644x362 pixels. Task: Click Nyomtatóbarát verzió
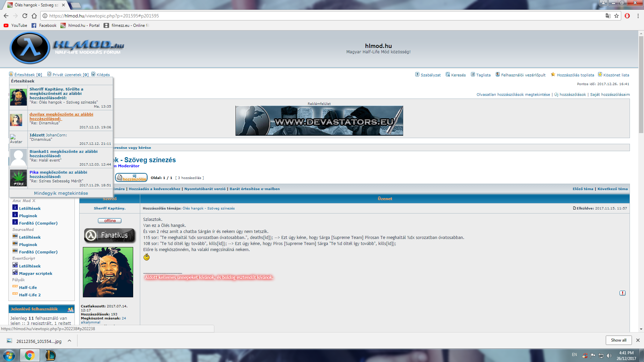205,189
